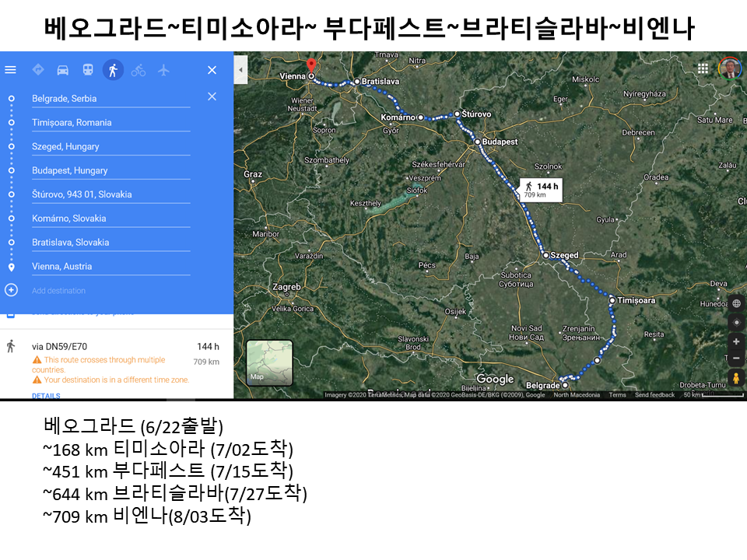Screen dimensions: 747x560
Task: Click the 144 h 709 km route callout
Action: click(541, 190)
